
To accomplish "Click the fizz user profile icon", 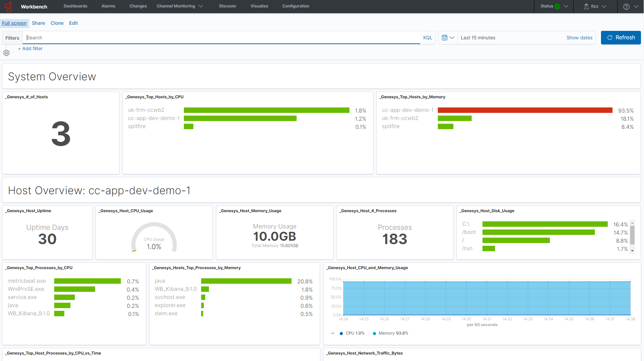I will [586, 6].
